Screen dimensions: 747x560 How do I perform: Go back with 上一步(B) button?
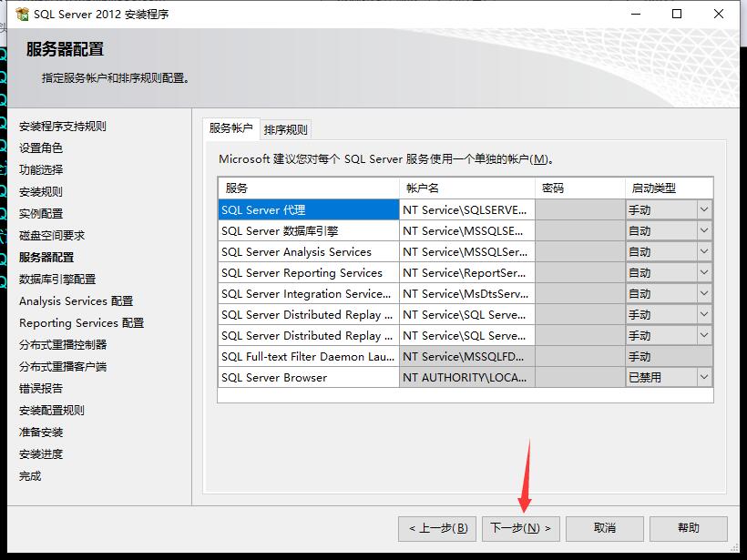coord(437,528)
